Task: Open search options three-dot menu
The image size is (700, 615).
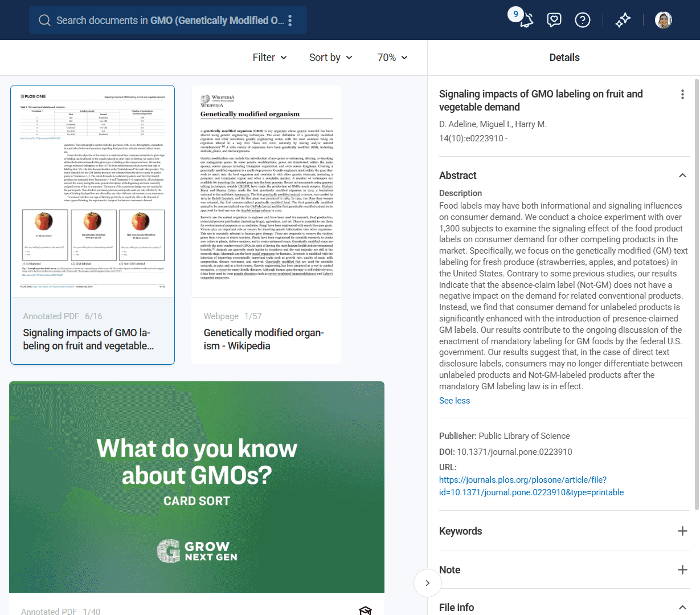Action: pos(290,21)
